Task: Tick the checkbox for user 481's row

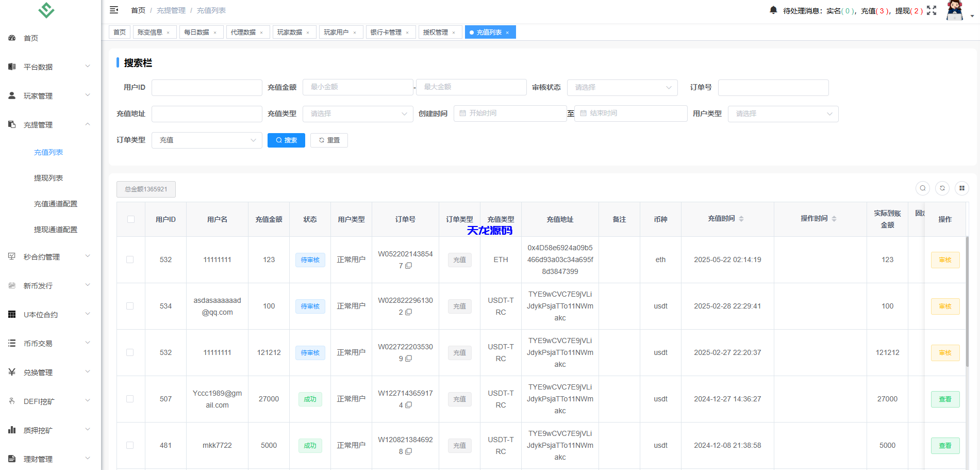Action: (x=130, y=445)
